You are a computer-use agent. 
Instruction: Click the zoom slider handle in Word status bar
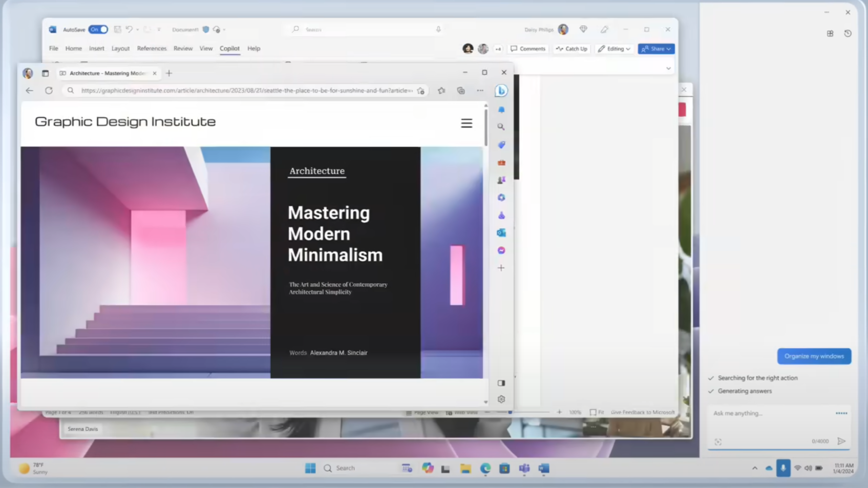coord(510,412)
